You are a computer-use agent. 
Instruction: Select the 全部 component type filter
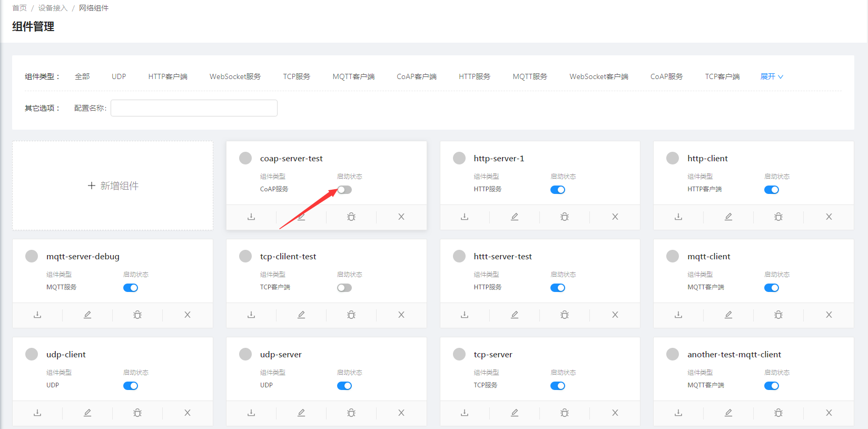click(x=82, y=76)
